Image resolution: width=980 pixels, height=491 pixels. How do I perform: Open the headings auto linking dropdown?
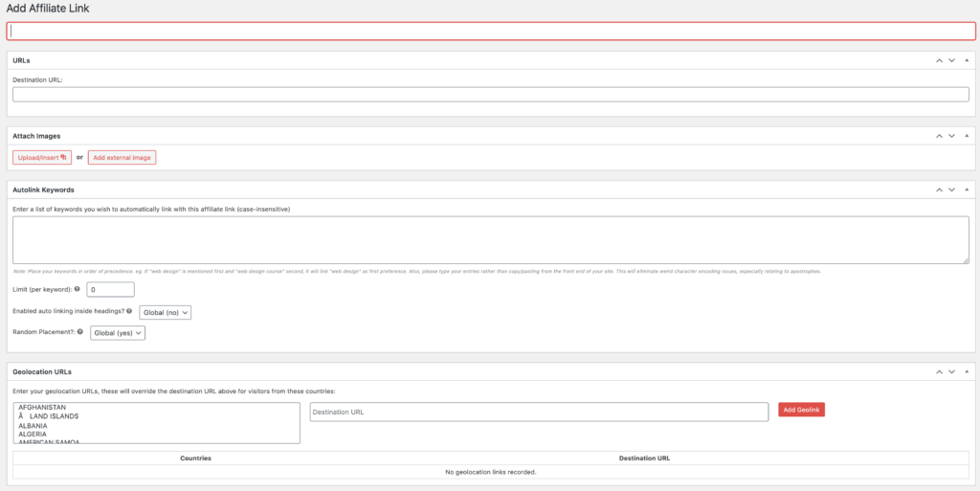165,312
